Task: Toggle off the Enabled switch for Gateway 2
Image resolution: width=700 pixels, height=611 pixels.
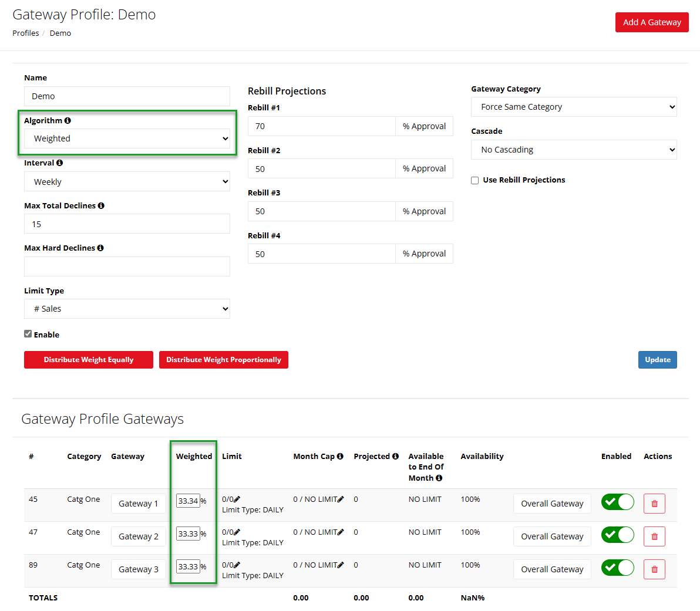Action: pyautogui.click(x=617, y=535)
